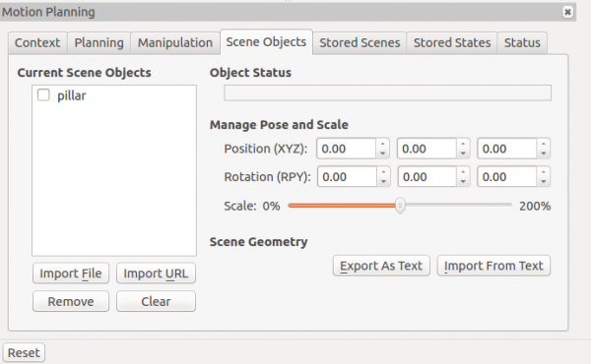Check the pillar scene object checkbox

click(x=43, y=95)
